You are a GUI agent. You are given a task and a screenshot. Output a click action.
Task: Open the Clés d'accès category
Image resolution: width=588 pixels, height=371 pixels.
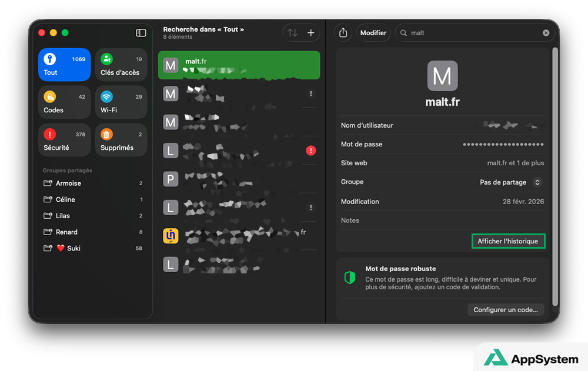click(121, 65)
